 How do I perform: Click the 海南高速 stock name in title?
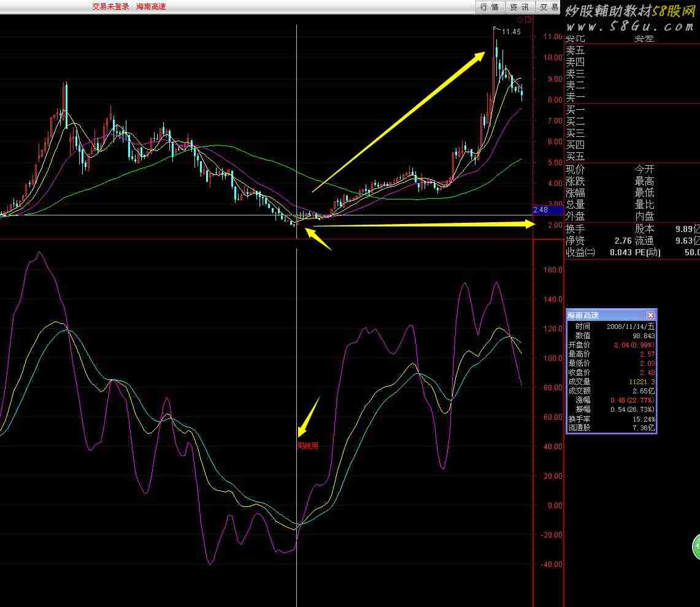pos(151,7)
